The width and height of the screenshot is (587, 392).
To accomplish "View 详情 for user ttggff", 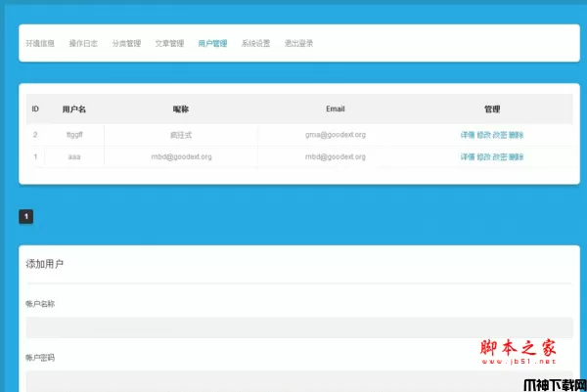I will (x=468, y=135).
